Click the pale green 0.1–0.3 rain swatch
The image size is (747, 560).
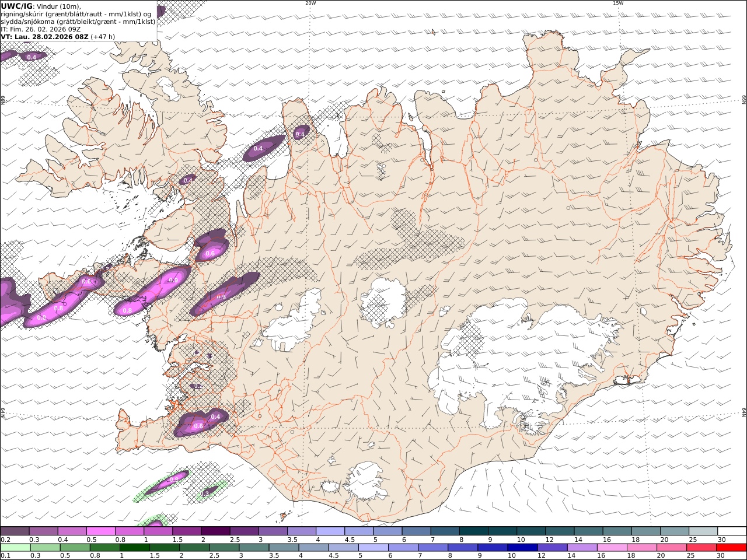tap(15, 547)
